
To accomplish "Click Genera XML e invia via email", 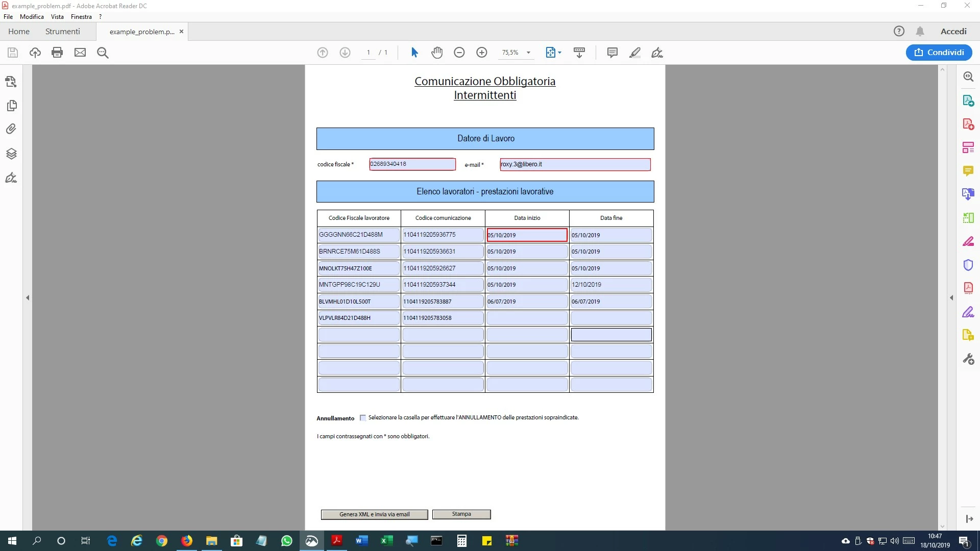I will click(375, 514).
